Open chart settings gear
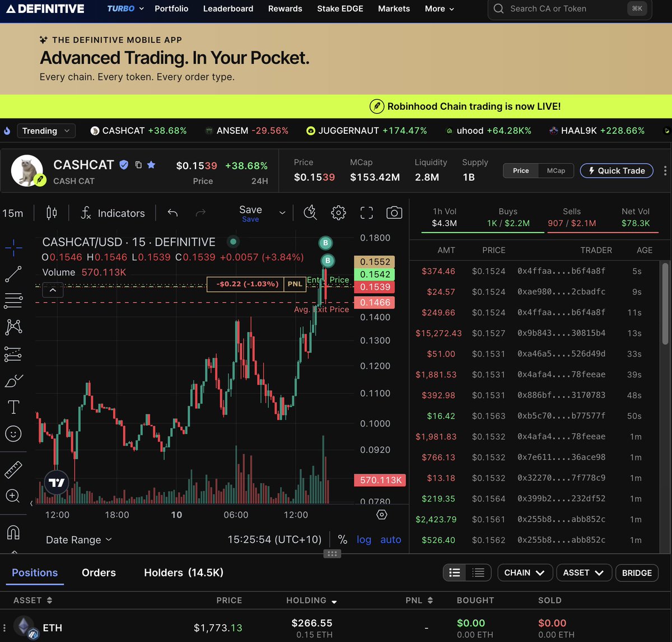Image resolution: width=672 pixels, height=642 pixels. point(338,213)
